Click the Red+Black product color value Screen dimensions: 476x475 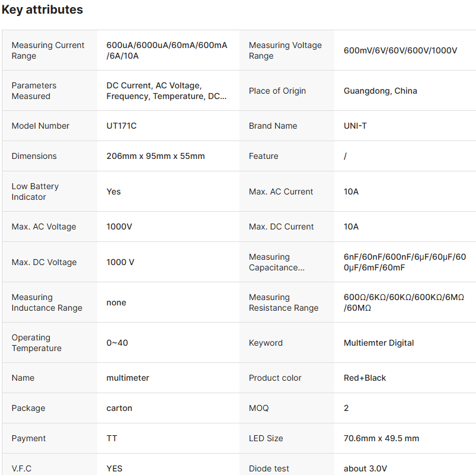(x=365, y=378)
